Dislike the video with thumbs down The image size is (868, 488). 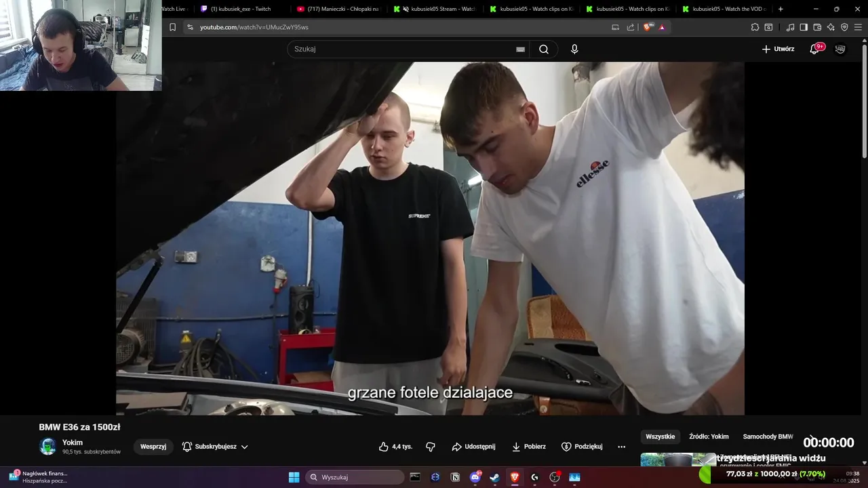[430, 447]
